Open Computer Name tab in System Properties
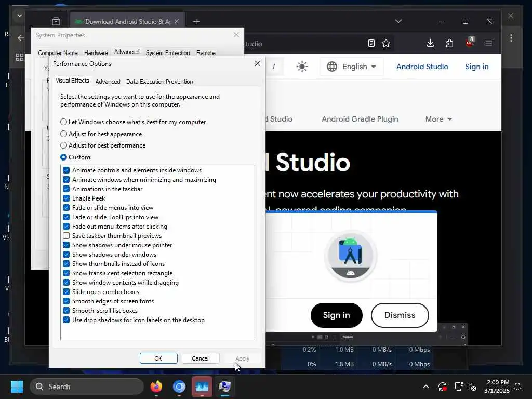Viewport: 532px width, 399px height. tap(58, 53)
